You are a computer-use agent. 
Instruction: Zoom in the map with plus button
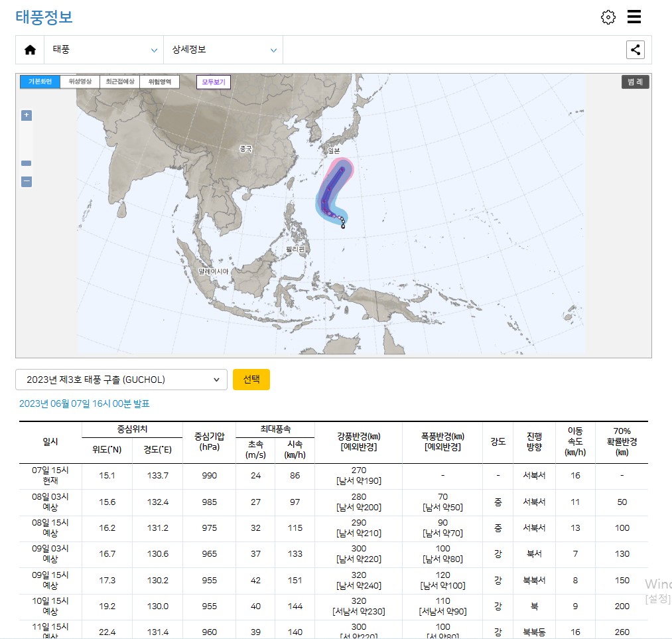pyautogui.click(x=26, y=115)
